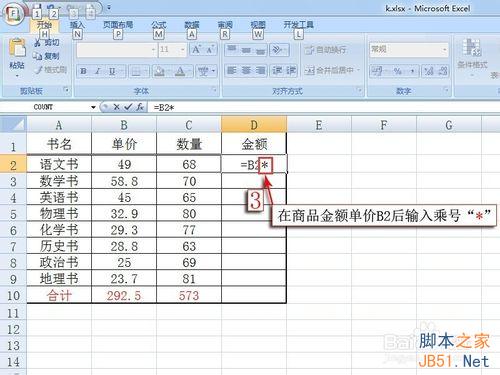Open the round Office button menu
500x375 pixels.
pyautogui.click(x=13, y=14)
